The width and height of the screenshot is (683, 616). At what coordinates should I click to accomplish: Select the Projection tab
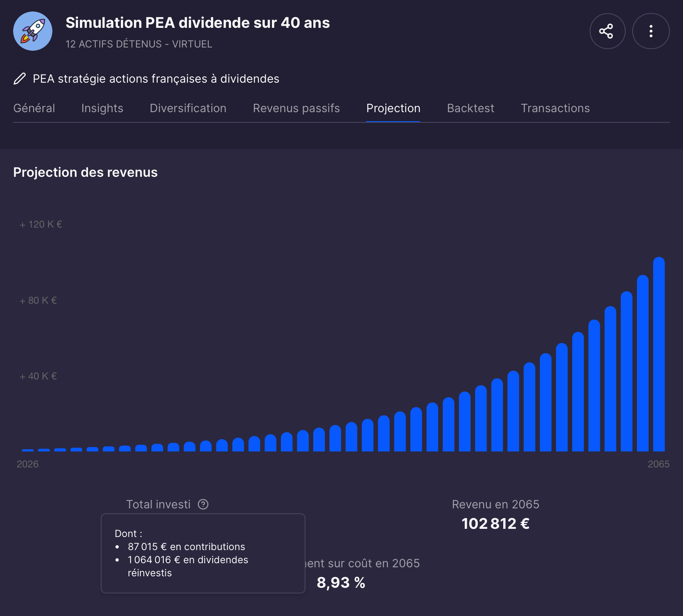click(x=393, y=108)
